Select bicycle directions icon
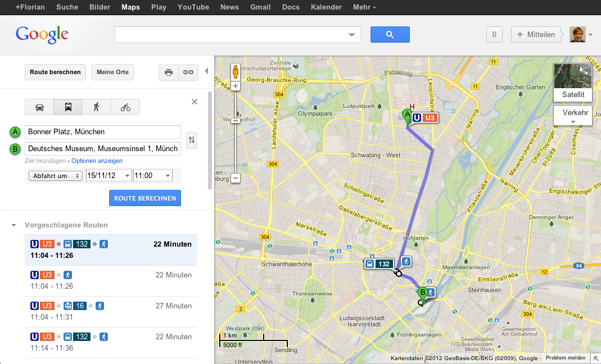The image size is (601, 364). click(125, 107)
